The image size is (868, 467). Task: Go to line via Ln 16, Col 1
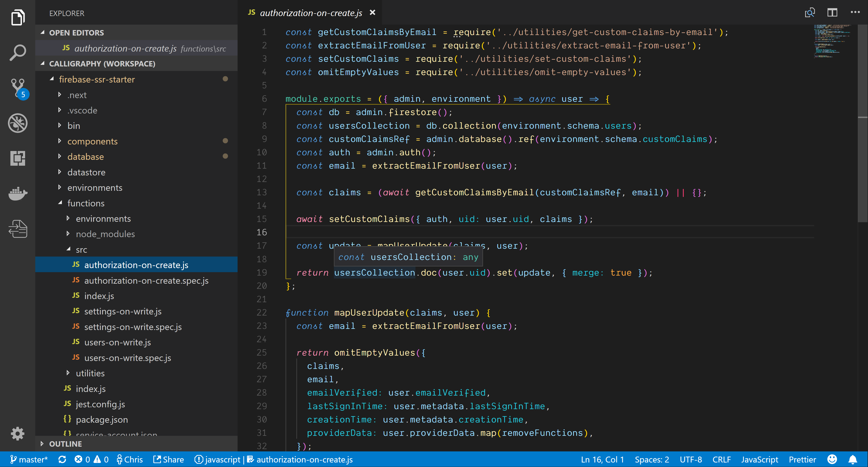click(602, 459)
